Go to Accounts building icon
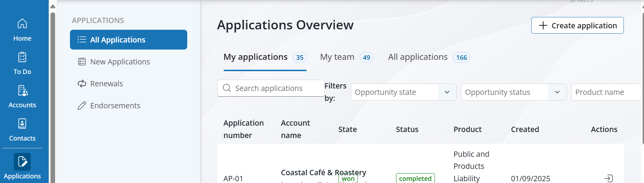The width and height of the screenshot is (644, 183). click(22, 91)
